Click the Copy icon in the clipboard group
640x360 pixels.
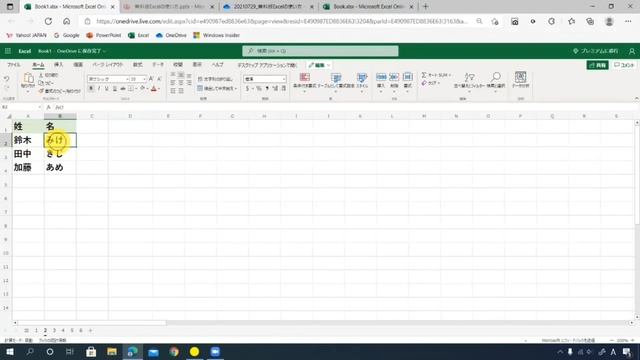point(41,83)
